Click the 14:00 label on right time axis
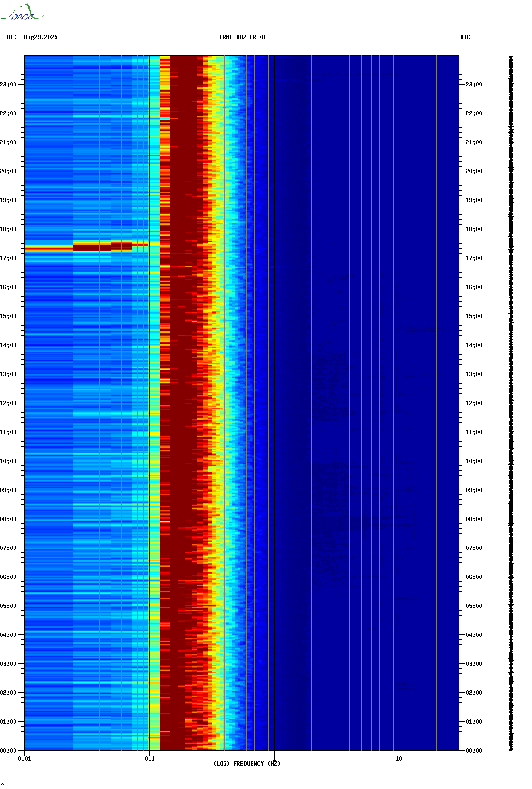 coord(474,345)
